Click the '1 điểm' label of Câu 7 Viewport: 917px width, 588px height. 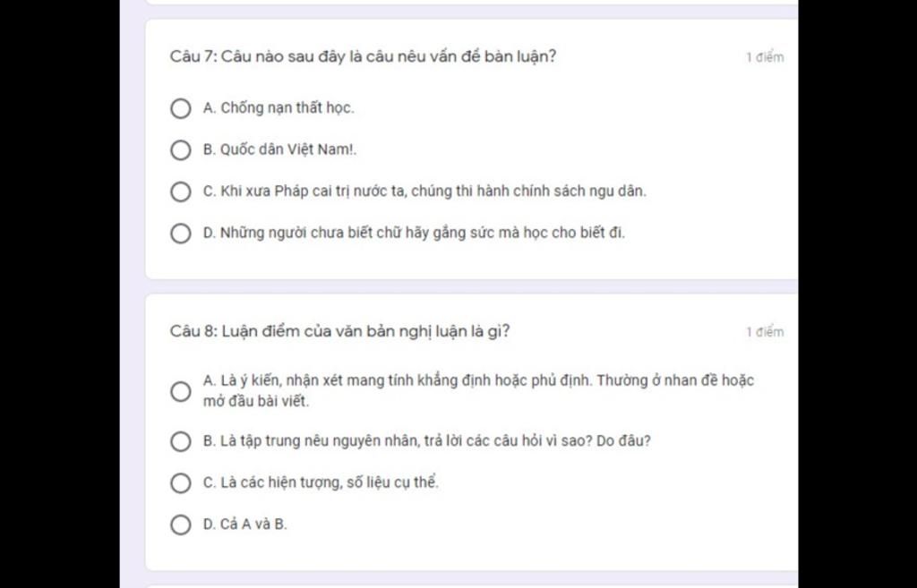click(765, 57)
